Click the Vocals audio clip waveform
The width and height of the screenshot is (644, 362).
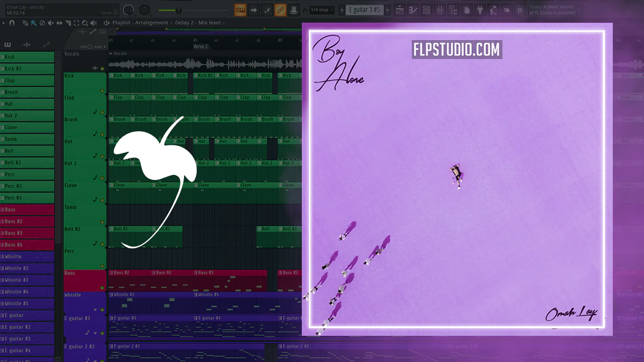point(204,64)
